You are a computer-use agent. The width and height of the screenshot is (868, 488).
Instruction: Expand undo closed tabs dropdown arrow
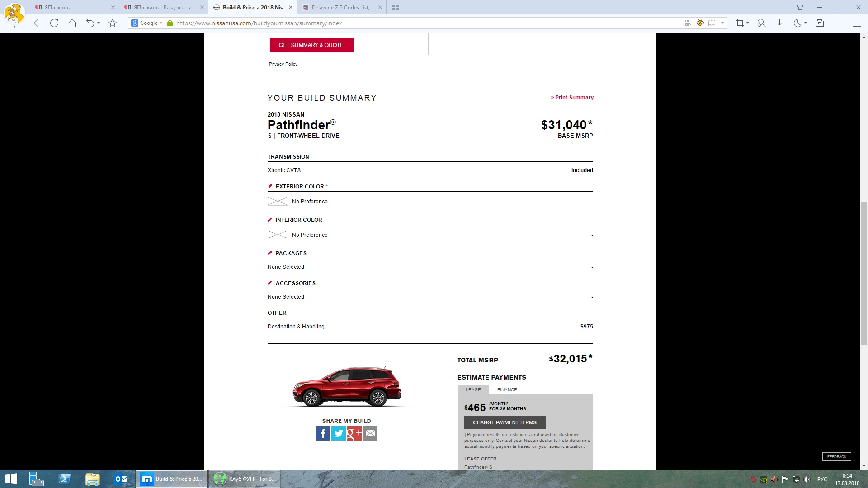(x=98, y=23)
